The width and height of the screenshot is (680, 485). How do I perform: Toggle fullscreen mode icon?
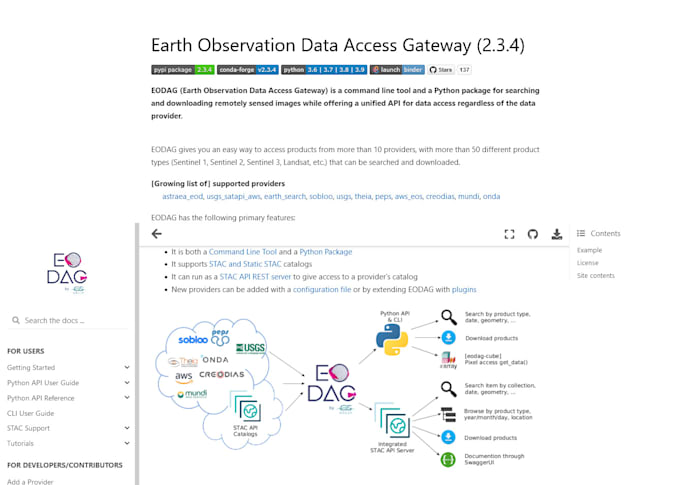pos(509,234)
